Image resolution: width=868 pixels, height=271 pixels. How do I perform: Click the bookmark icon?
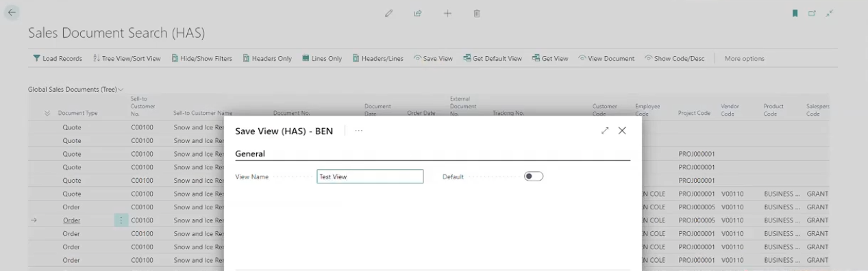click(x=795, y=13)
